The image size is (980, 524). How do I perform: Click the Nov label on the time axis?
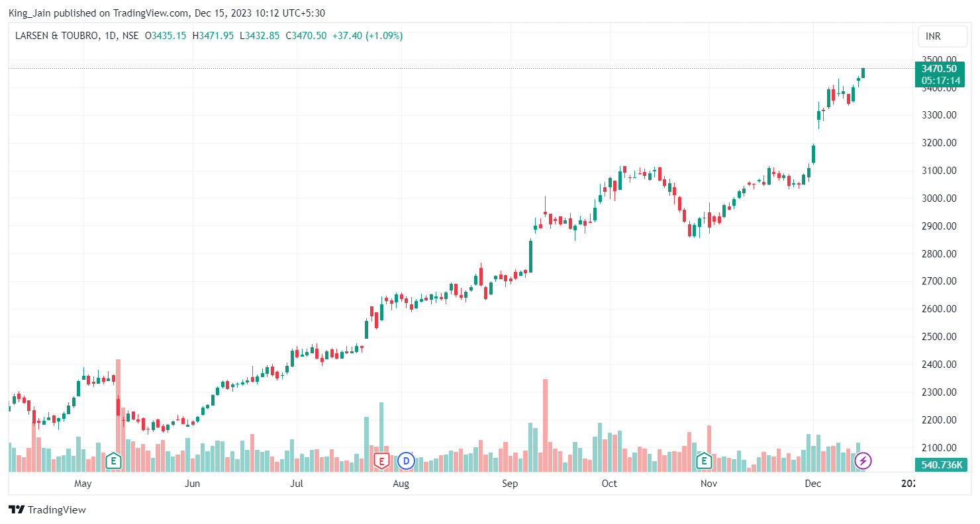pyautogui.click(x=709, y=484)
